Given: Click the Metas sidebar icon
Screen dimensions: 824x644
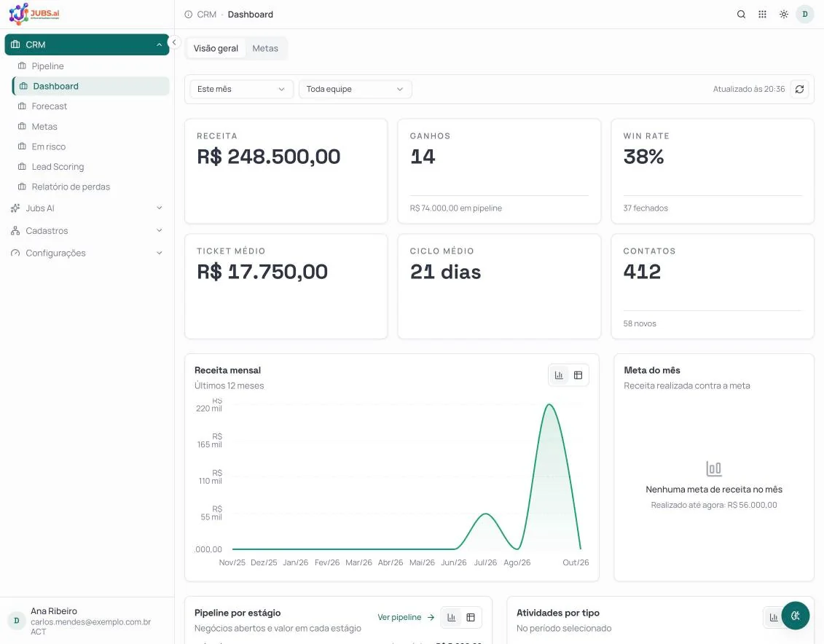Looking at the screenshot, I should tap(22, 126).
